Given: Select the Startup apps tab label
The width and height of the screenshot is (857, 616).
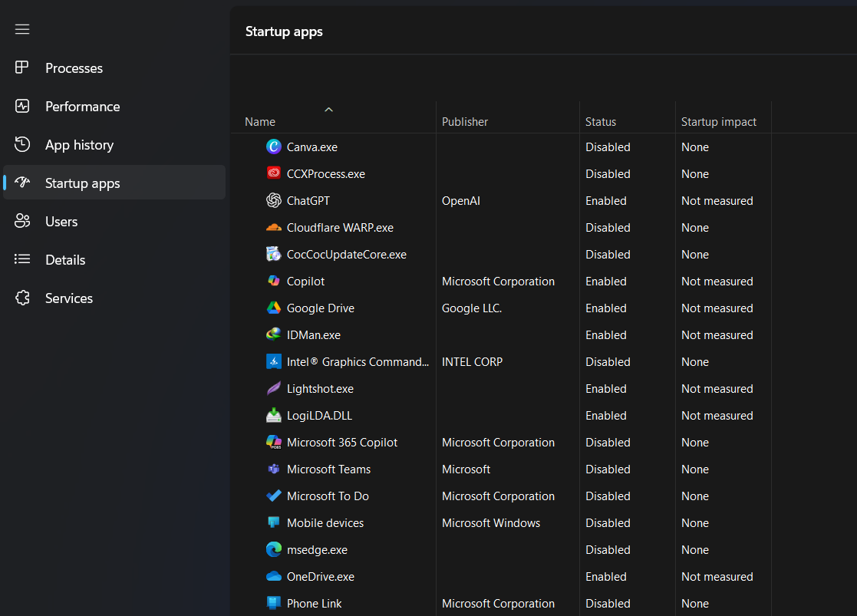Looking at the screenshot, I should [83, 183].
